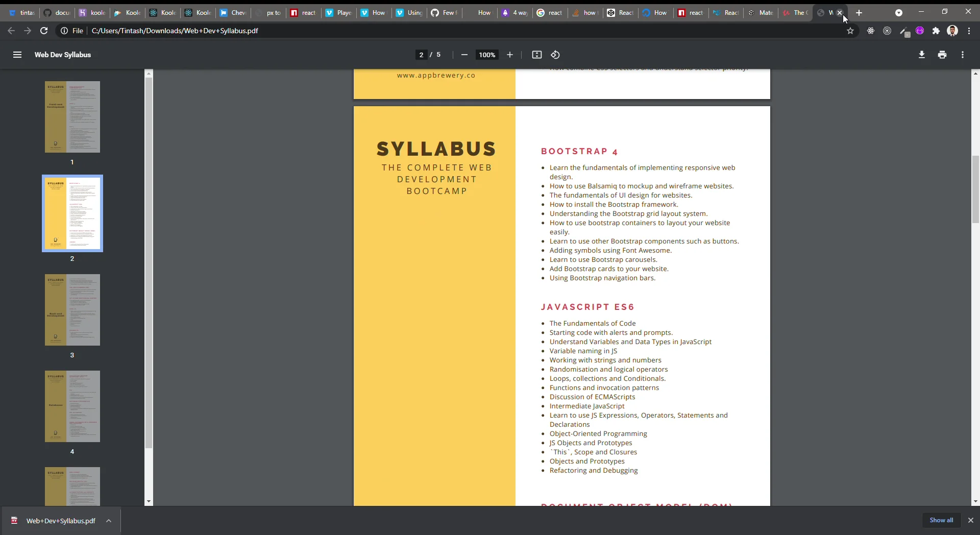Click the address bar URL
This screenshot has height=535, width=980.
point(175,31)
